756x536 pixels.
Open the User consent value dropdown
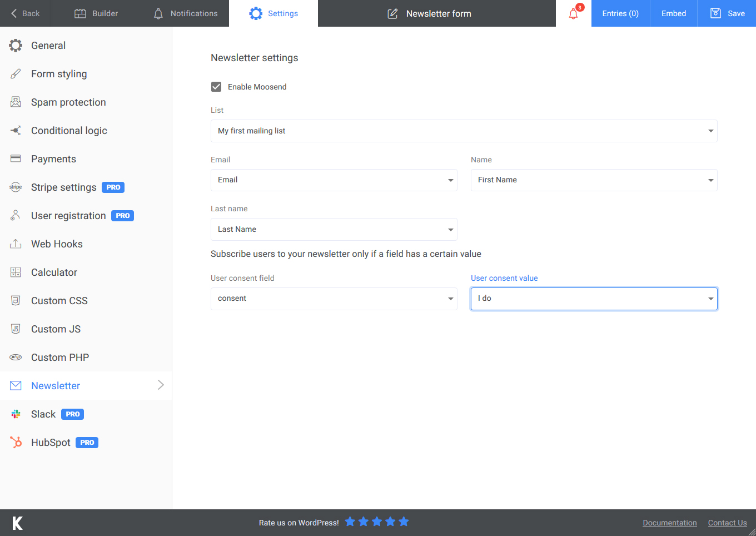click(594, 299)
